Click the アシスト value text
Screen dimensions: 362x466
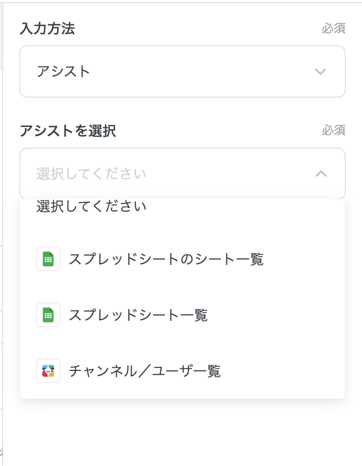pos(63,71)
